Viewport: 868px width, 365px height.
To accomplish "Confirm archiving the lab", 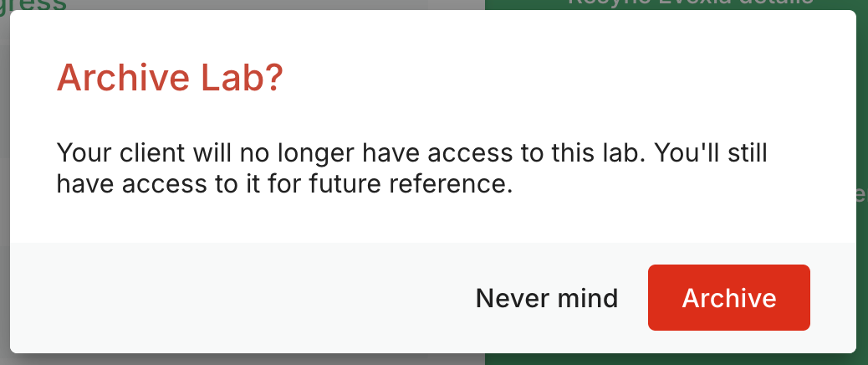I will pyautogui.click(x=728, y=298).
